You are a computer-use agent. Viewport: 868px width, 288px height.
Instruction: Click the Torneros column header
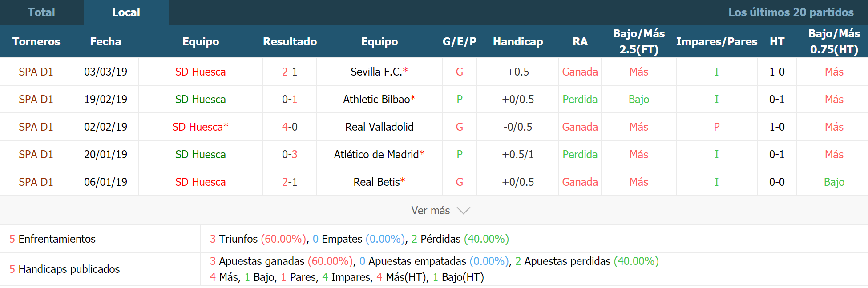(36, 41)
